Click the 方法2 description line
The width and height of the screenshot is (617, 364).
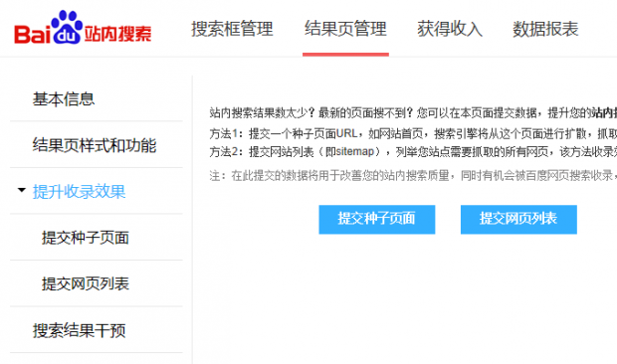tap(413, 152)
